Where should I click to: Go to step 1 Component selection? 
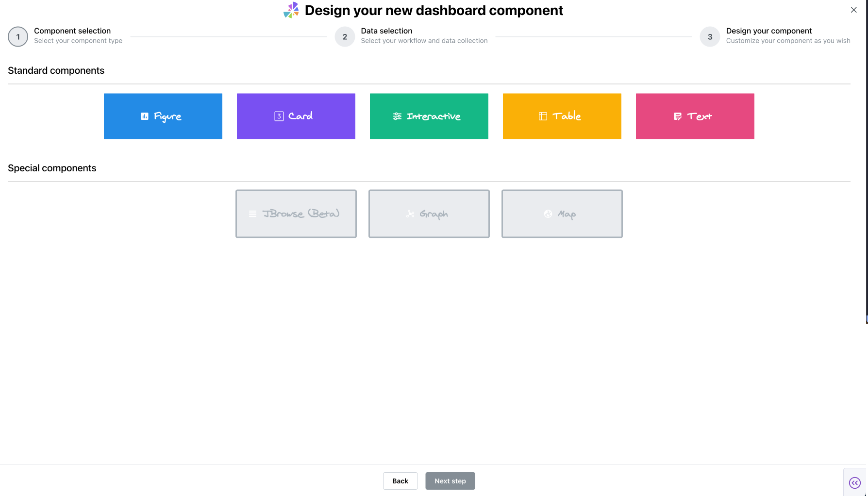[18, 37]
